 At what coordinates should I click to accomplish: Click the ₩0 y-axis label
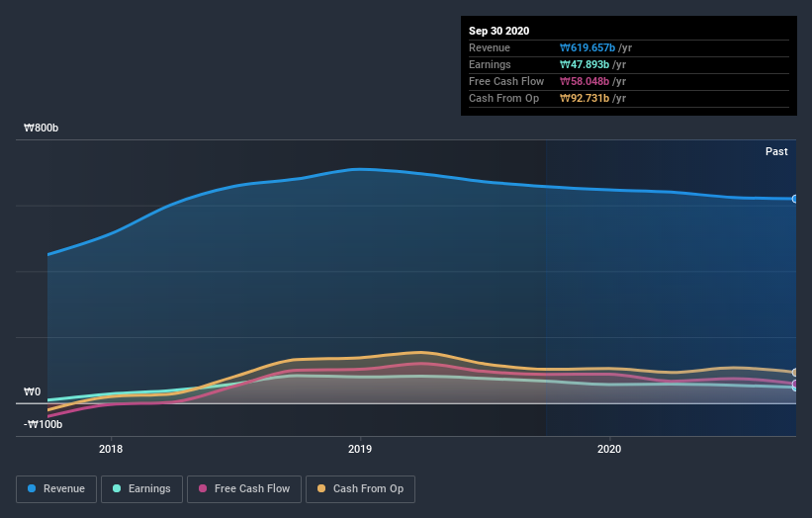pyautogui.click(x=32, y=391)
